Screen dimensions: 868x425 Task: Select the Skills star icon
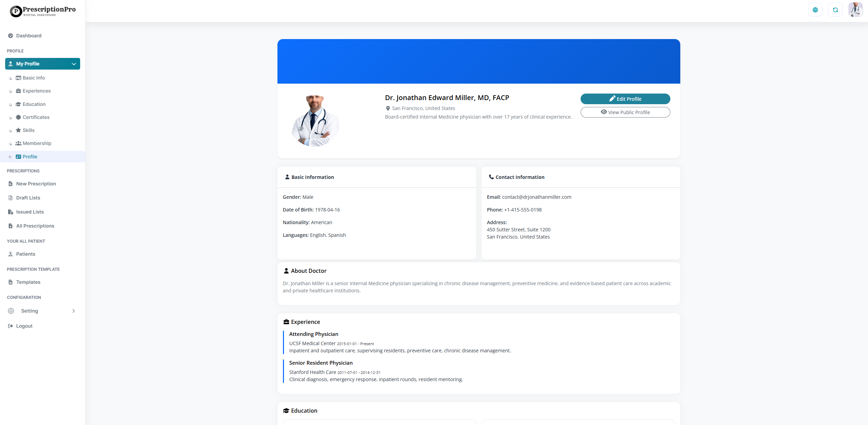(x=18, y=130)
